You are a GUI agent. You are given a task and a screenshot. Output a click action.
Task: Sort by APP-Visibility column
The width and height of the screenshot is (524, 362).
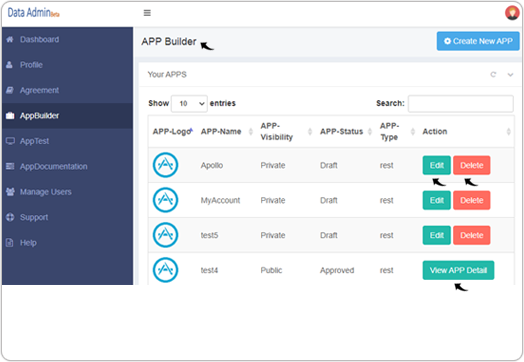point(286,131)
